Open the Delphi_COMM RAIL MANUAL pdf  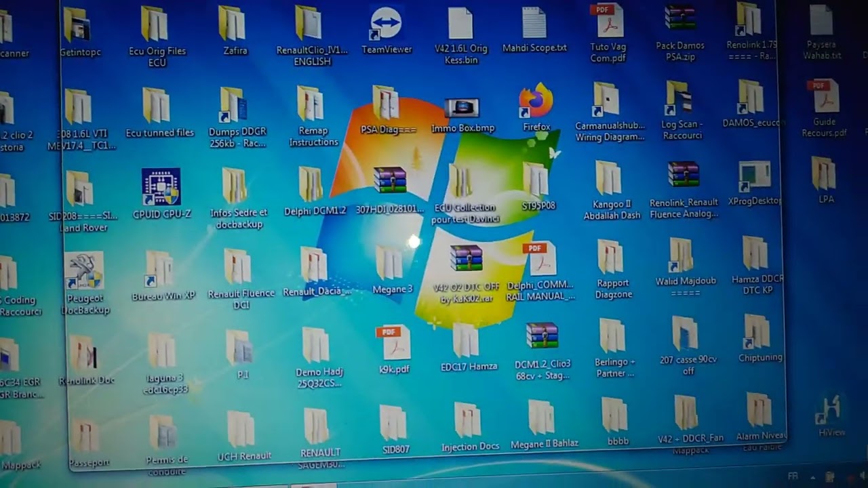tap(540, 259)
